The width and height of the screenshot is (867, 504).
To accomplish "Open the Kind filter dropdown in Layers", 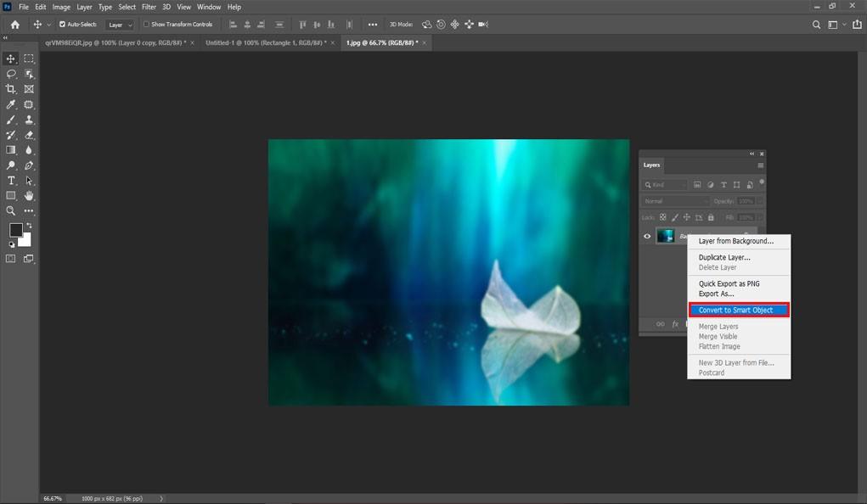I will pos(664,185).
